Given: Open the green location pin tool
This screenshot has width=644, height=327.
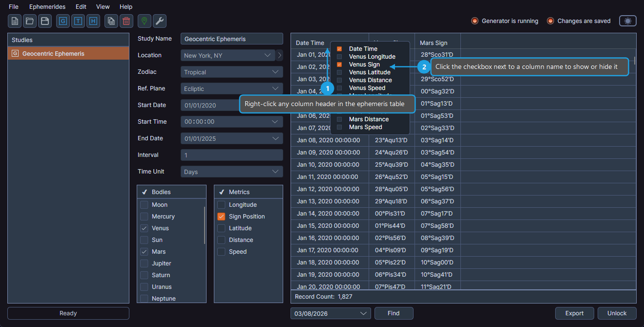Looking at the screenshot, I should pos(144,21).
